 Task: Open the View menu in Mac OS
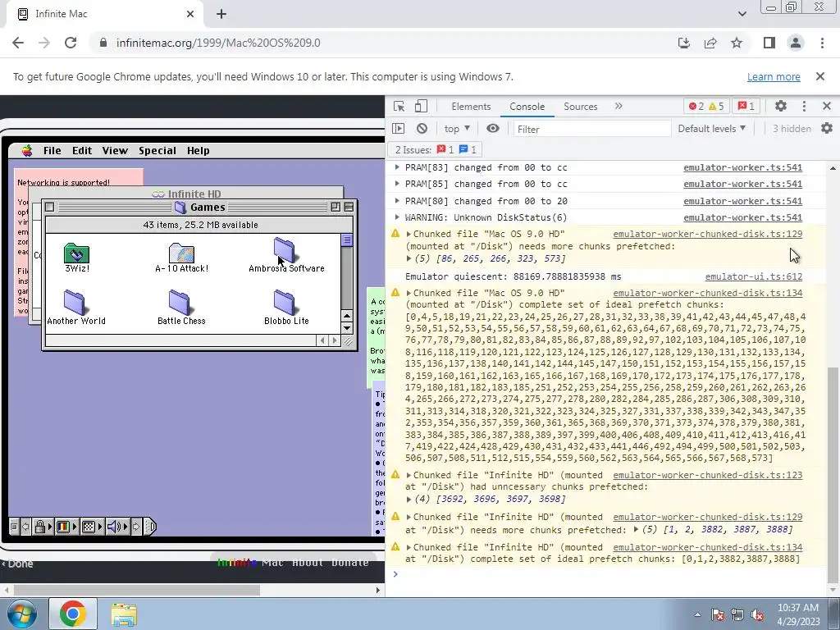[x=115, y=151]
